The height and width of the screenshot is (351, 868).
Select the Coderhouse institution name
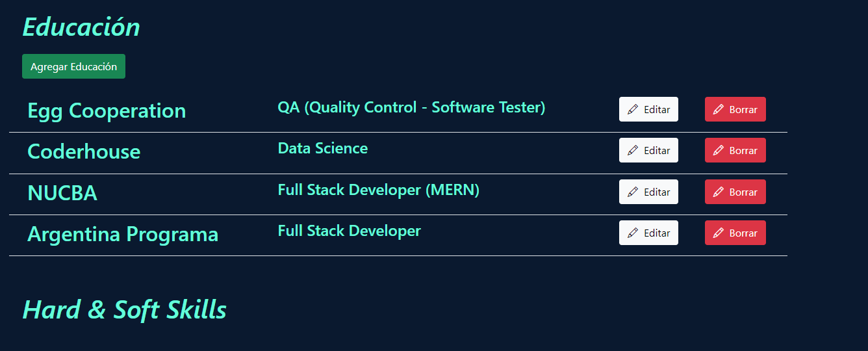click(x=84, y=151)
